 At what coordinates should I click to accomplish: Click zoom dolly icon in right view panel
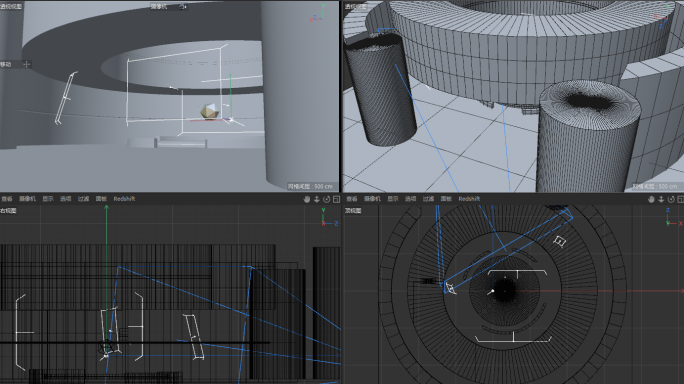pos(317,199)
